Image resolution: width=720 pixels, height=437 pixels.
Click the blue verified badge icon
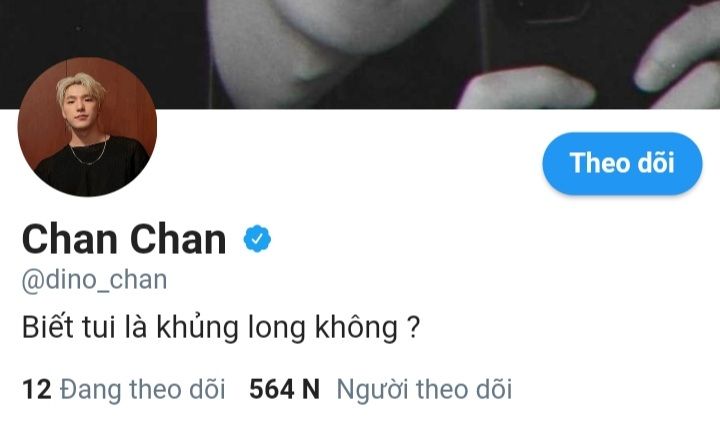tap(257, 239)
